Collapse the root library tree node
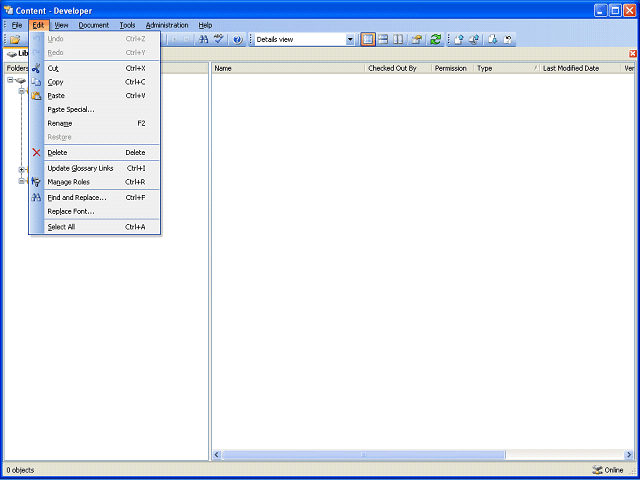The width and height of the screenshot is (640, 480). coord(10,80)
